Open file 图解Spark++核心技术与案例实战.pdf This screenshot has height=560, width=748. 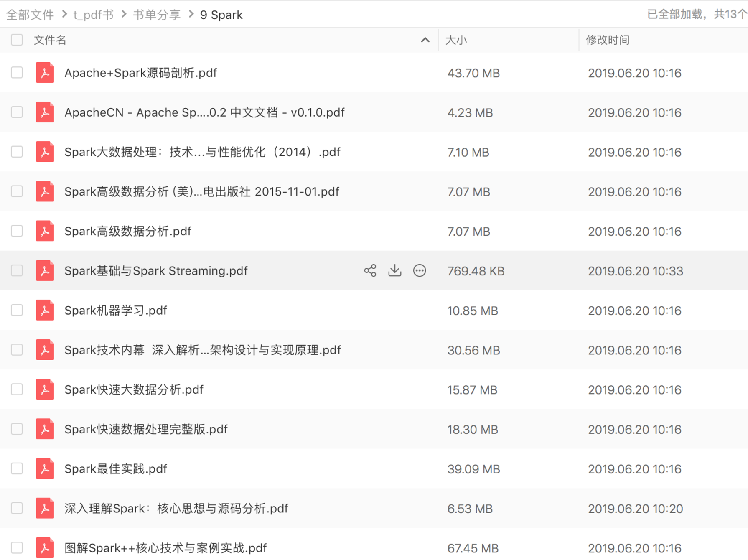pos(165,548)
